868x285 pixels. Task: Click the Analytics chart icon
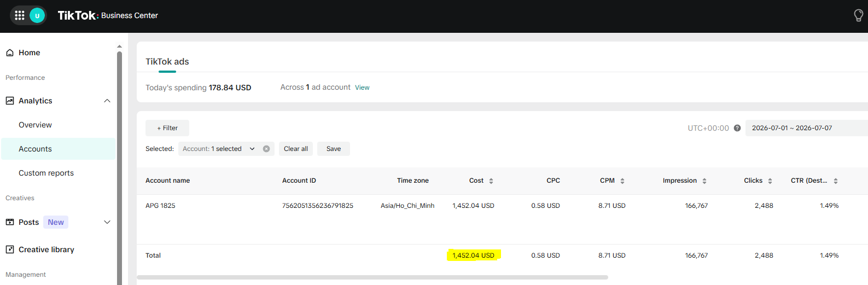click(10, 101)
